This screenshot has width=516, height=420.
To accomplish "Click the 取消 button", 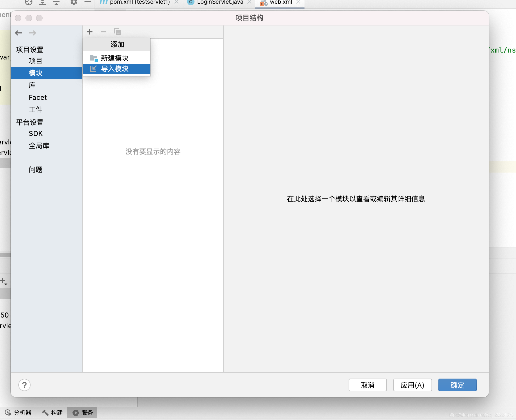I will coord(368,385).
